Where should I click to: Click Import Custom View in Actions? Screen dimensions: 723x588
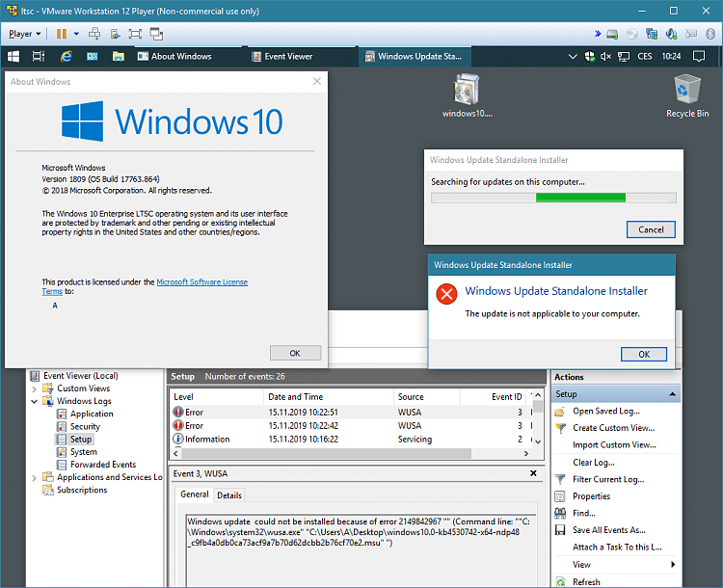tap(614, 445)
